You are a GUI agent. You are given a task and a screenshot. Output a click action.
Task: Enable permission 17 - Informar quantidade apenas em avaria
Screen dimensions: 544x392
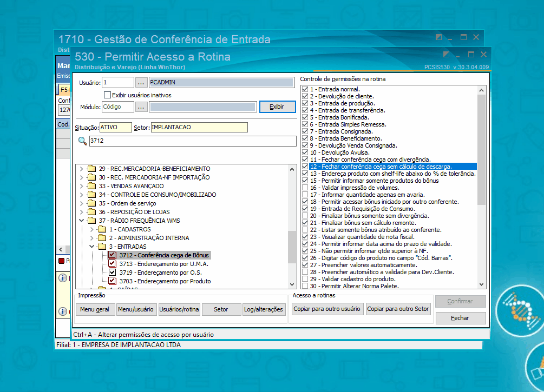(305, 195)
